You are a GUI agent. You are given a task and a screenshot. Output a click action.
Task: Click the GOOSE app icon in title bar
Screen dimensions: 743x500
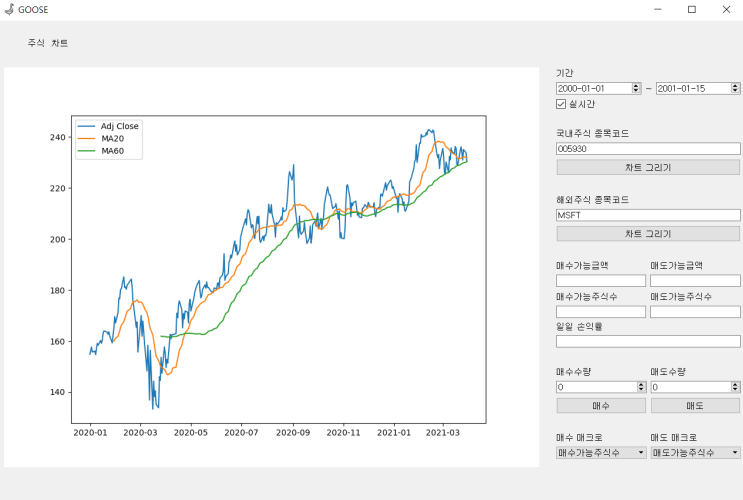coord(9,9)
